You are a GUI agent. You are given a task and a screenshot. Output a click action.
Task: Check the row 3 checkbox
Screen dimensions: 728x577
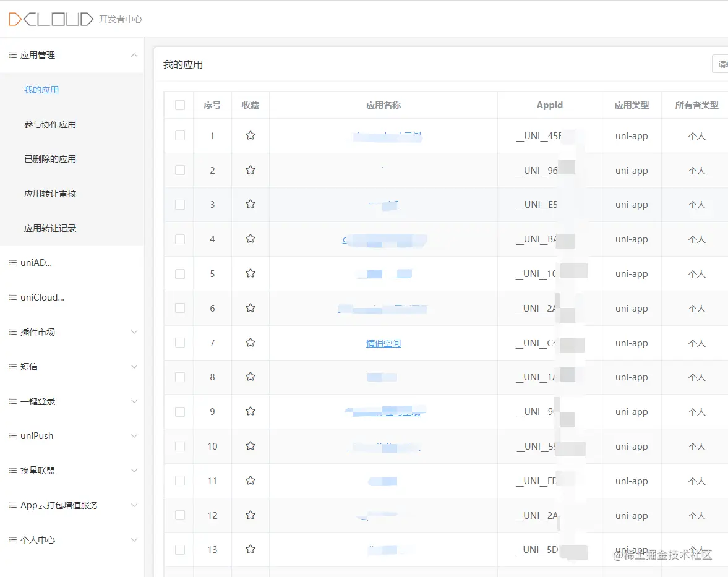(x=180, y=205)
